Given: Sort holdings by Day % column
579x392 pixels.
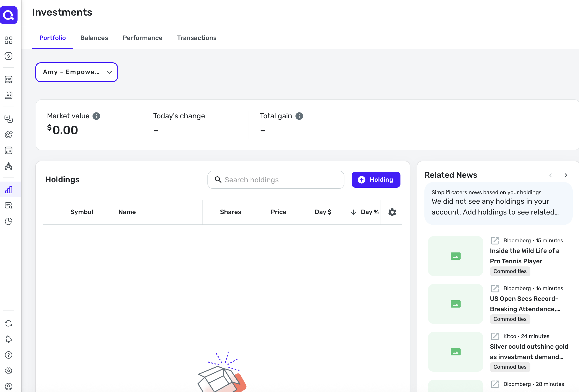Looking at the screenshot, I should pos(369,212).
